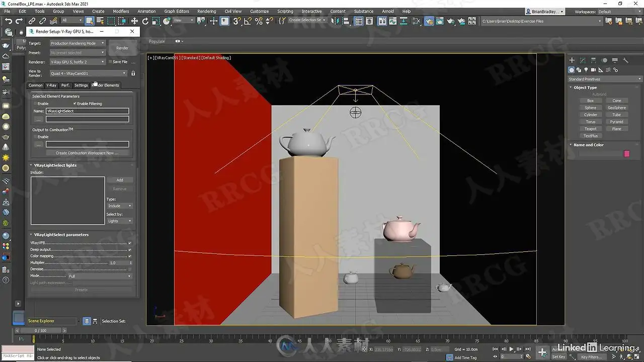This screenshot has width=644, height=362.
Task: Open the Rendering menu
Action: point(206,11)
